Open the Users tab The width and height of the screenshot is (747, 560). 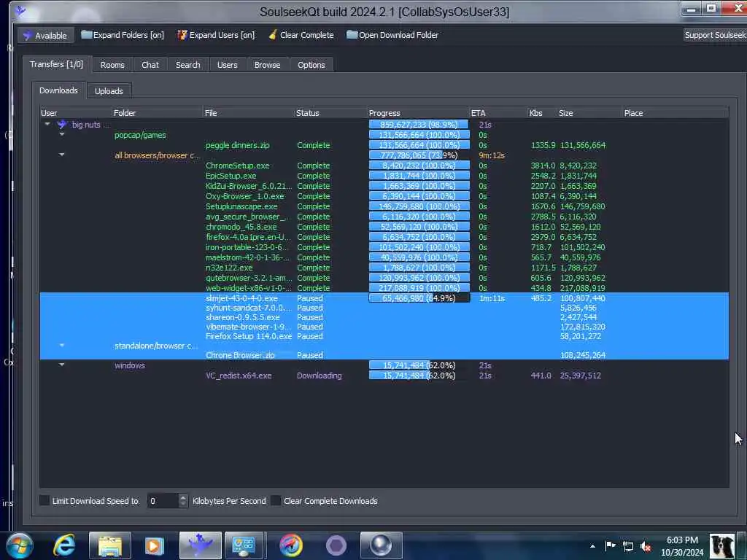(228, 65)
